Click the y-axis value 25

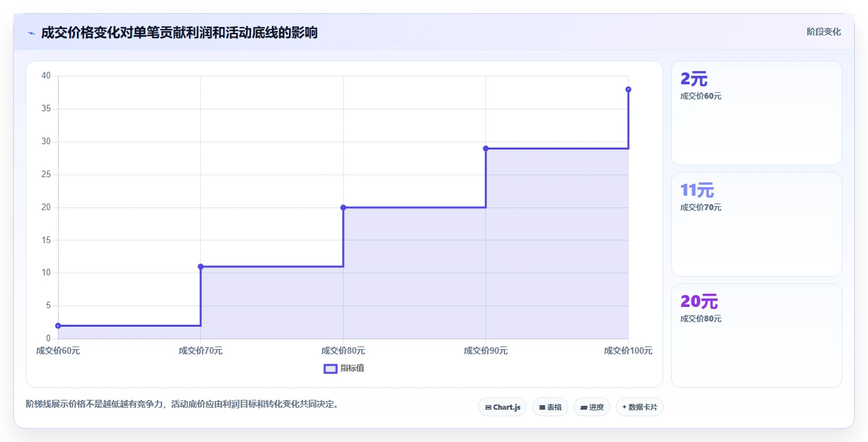tap(46, 175)
